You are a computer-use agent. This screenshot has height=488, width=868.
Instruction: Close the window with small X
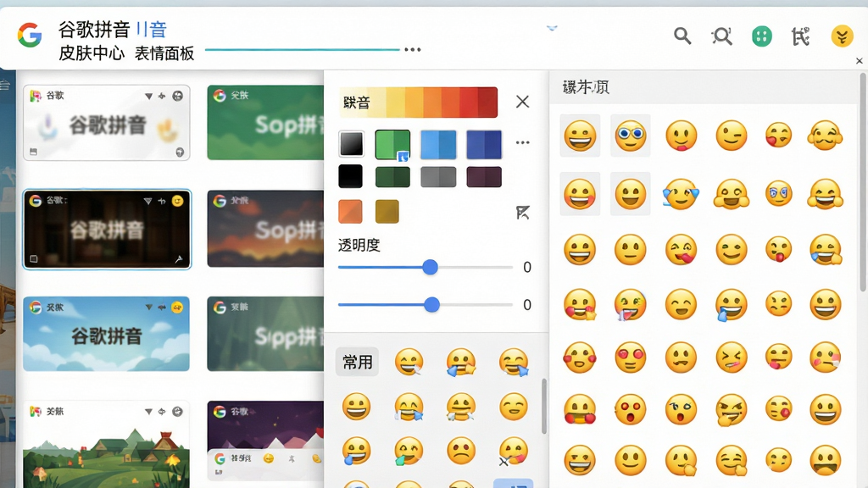pyautogui.click(x=860, y=61)
